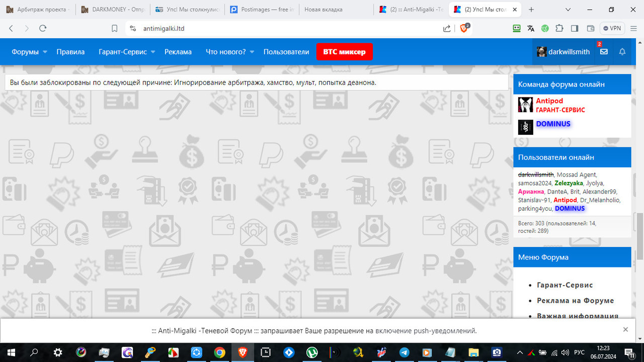The width and height of the screenshot is (644, 362).
Task: Open 'Реклама на Форуме' in forum menu
Action: coord(576,300)
